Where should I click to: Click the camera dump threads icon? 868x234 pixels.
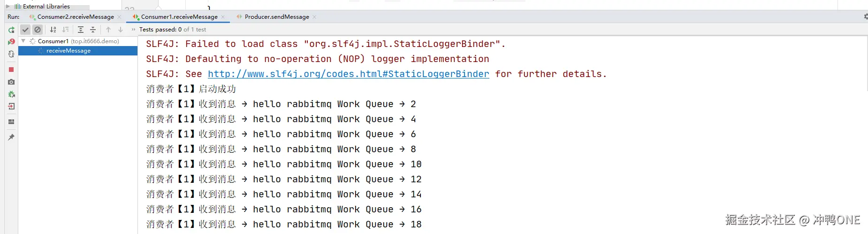tap(11, 82)
